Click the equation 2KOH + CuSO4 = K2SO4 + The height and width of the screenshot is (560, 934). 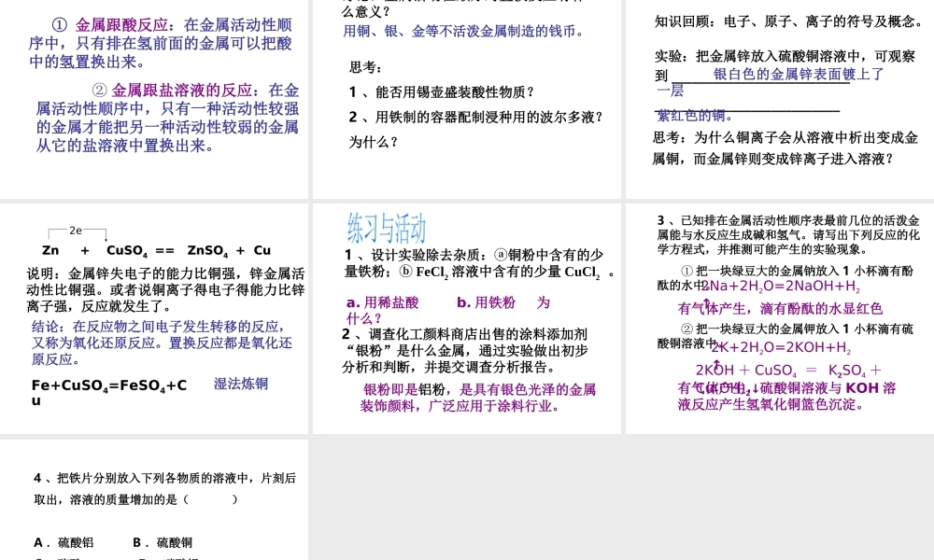[788, 371]
